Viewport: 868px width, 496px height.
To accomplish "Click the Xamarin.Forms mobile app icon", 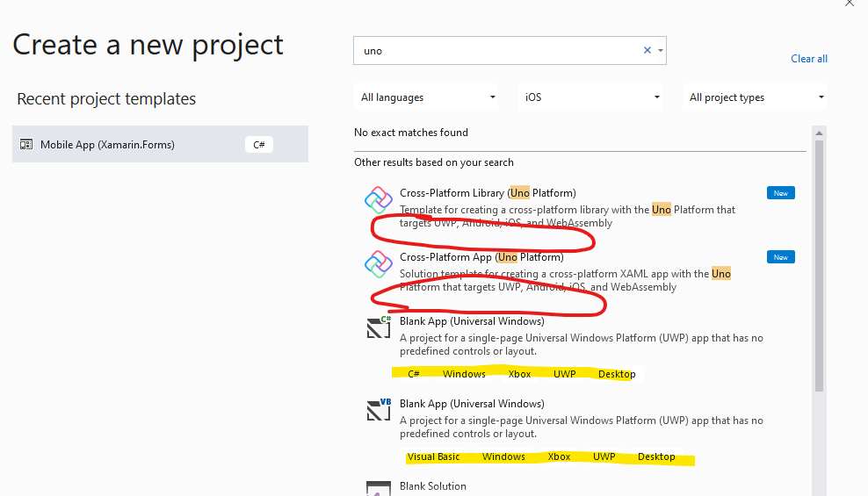I will [x=26, y=144].
